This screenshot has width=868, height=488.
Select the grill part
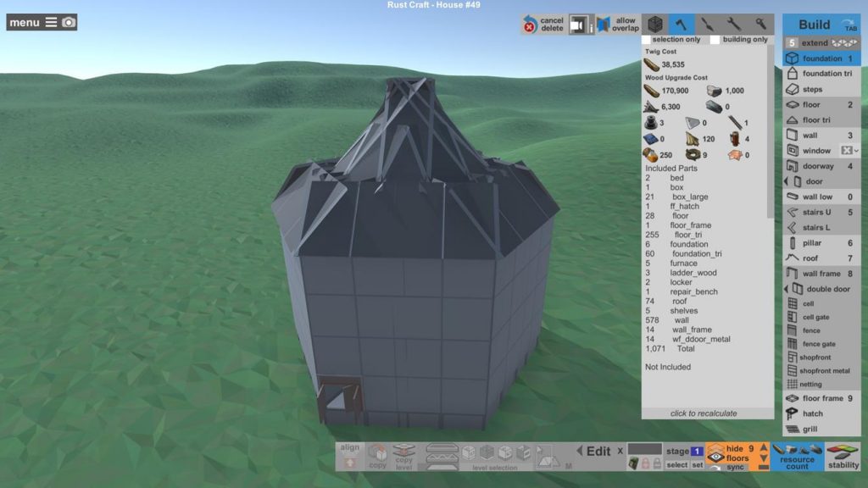pyautogui.click(x=821, y=429)
